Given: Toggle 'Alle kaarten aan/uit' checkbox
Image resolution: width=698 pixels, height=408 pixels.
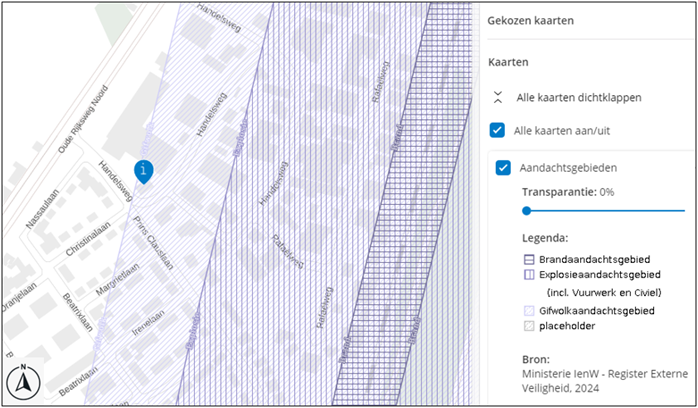Looking at the screenshot, I should [x=497, y=131].
